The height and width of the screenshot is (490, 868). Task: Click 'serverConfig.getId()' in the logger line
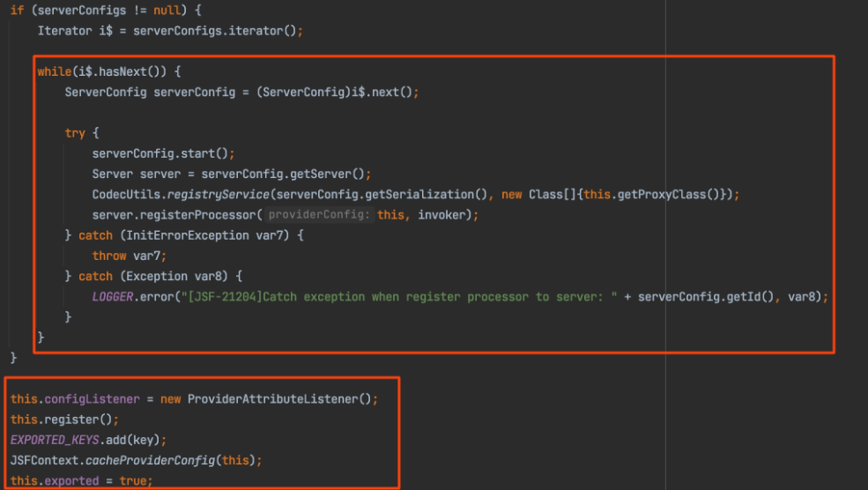[706, 297]
